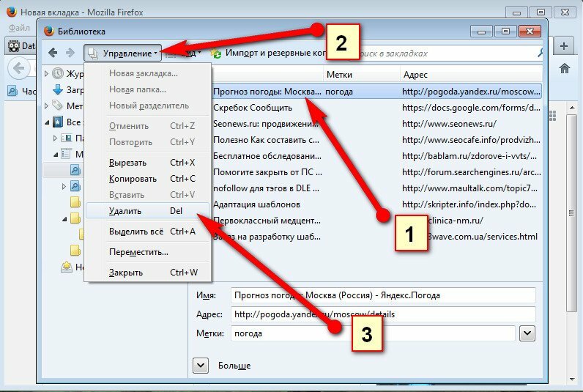This screenshot has width=583, height=392.
Task: Open the Управление dropdown menu
Action: (122, 53)
